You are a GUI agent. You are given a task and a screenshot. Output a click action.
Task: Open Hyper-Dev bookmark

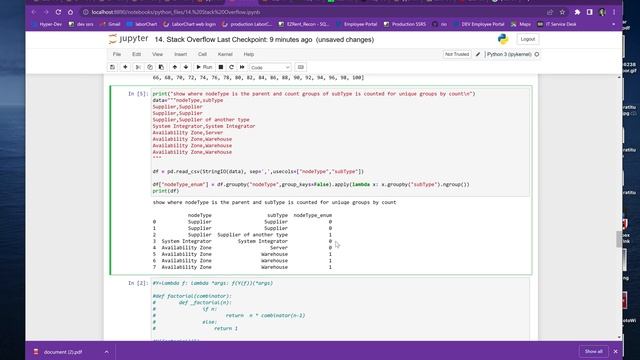[47, 24]
